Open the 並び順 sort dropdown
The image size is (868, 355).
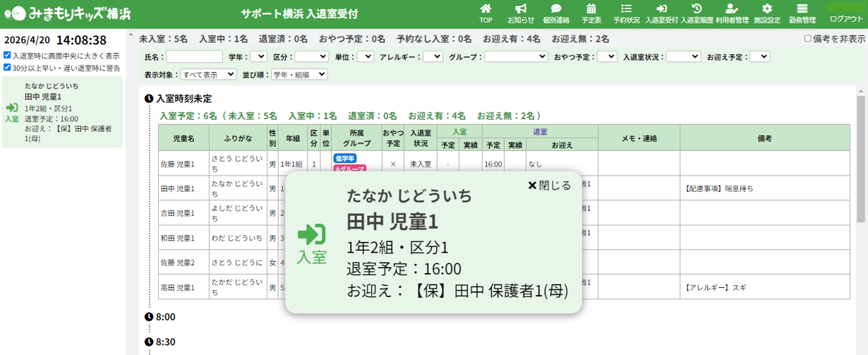[x=300, y=74]
